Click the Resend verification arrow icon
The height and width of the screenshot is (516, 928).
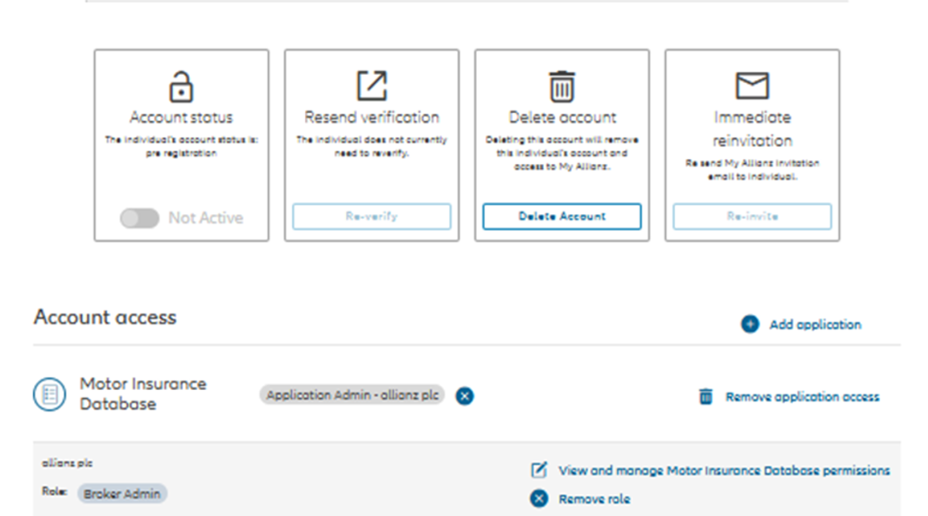372,86
